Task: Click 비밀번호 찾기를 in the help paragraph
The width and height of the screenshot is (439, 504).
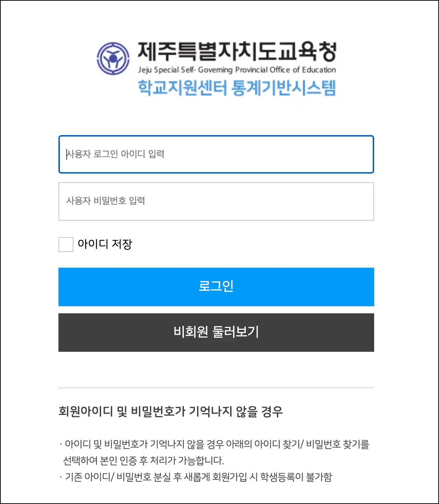Action: [x=337, y=444]
